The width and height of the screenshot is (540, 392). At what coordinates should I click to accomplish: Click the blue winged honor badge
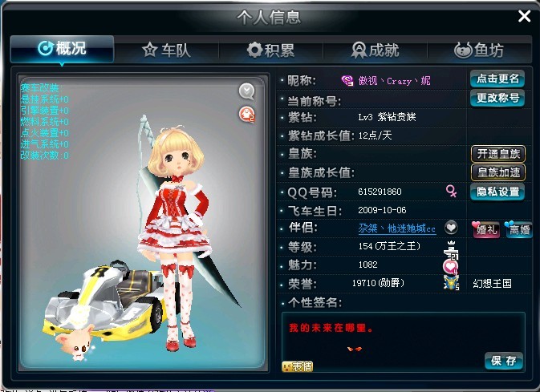point(451,283)
